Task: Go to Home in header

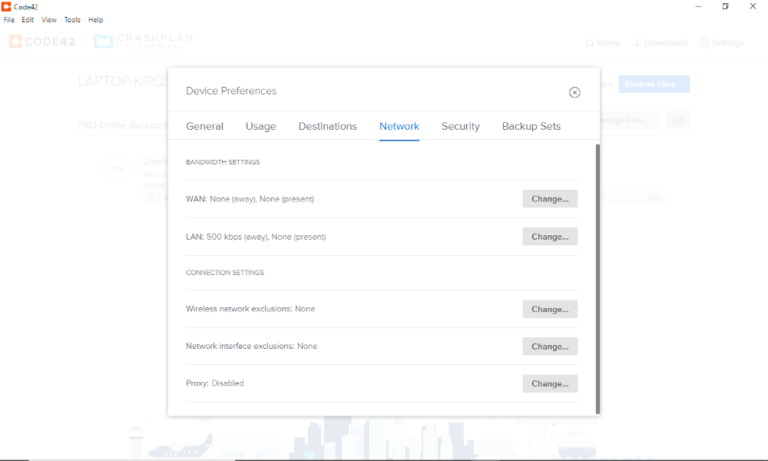Action: [603, 43]
